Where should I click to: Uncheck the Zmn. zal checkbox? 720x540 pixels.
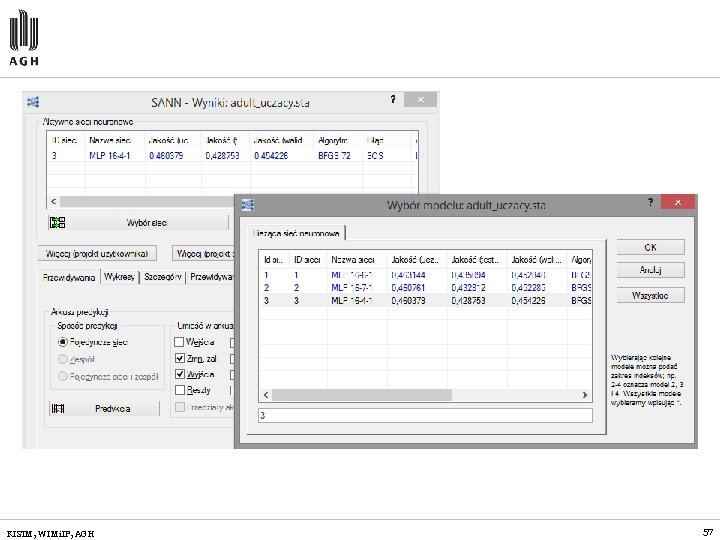180,359
